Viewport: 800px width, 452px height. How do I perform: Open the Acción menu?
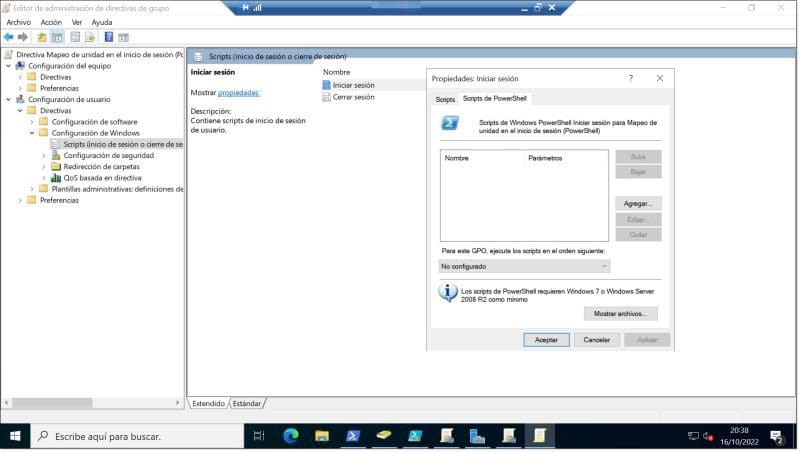click(51, 22)
